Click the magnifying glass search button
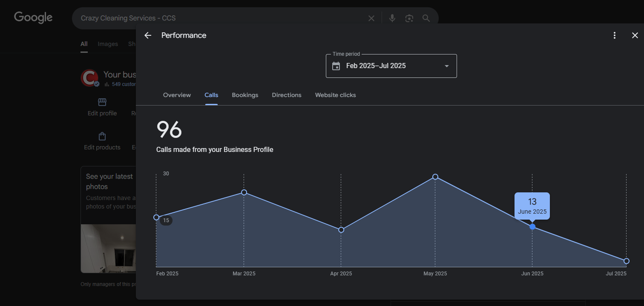 (426, 18)
